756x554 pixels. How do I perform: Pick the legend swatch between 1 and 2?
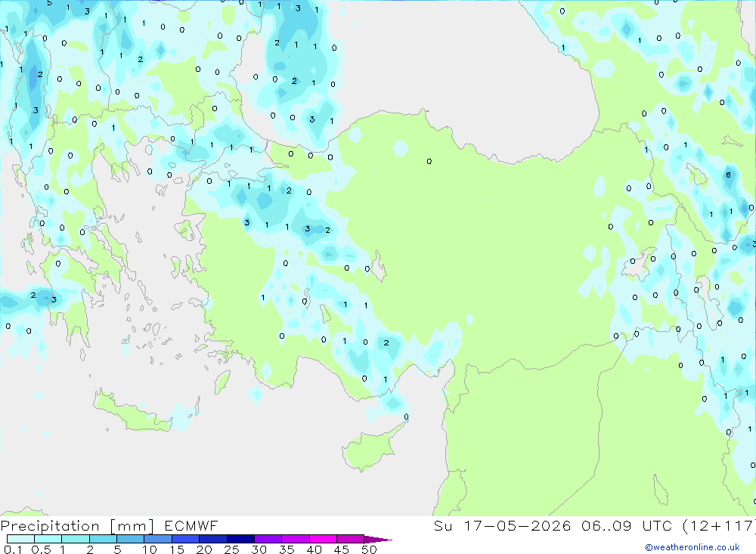(75, 539)
